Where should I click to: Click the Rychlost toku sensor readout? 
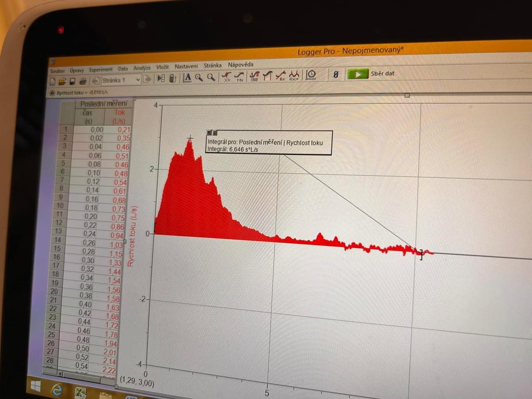click(x=82, y=93)
